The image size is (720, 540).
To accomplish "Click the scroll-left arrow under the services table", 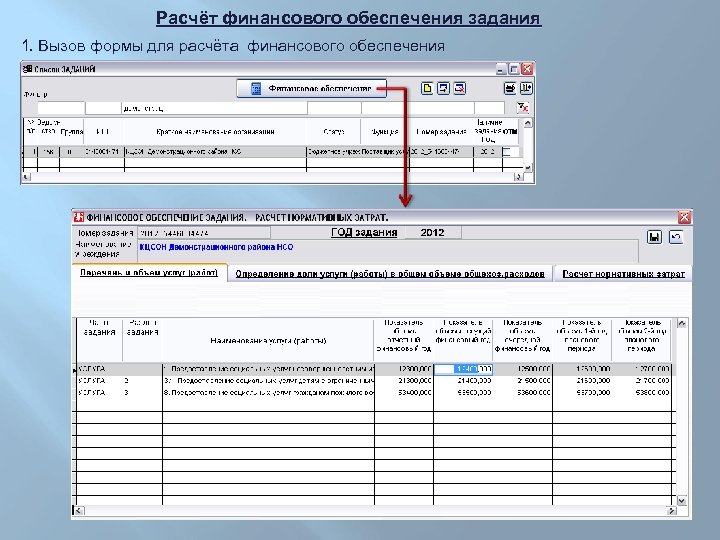I will 79,511.
